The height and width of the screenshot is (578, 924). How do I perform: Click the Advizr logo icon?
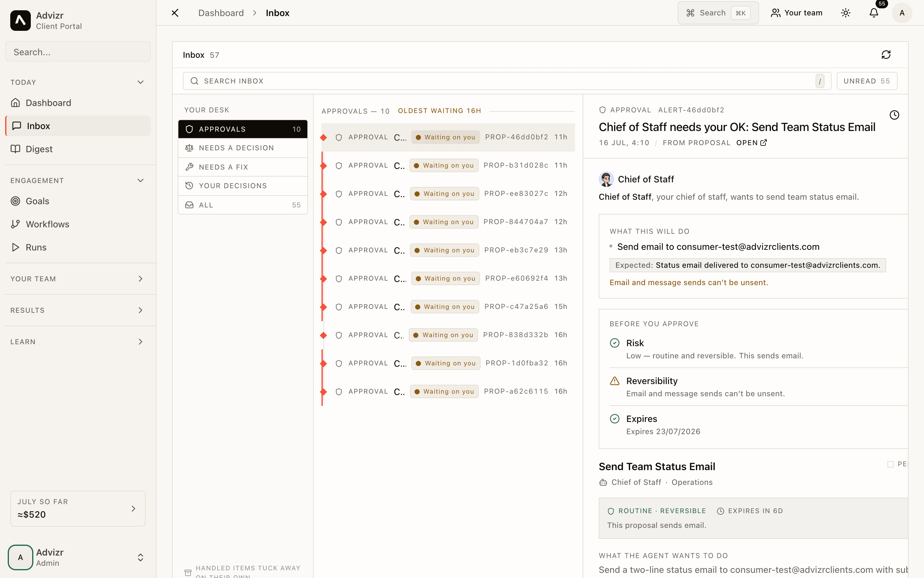[x=20, y=20]
